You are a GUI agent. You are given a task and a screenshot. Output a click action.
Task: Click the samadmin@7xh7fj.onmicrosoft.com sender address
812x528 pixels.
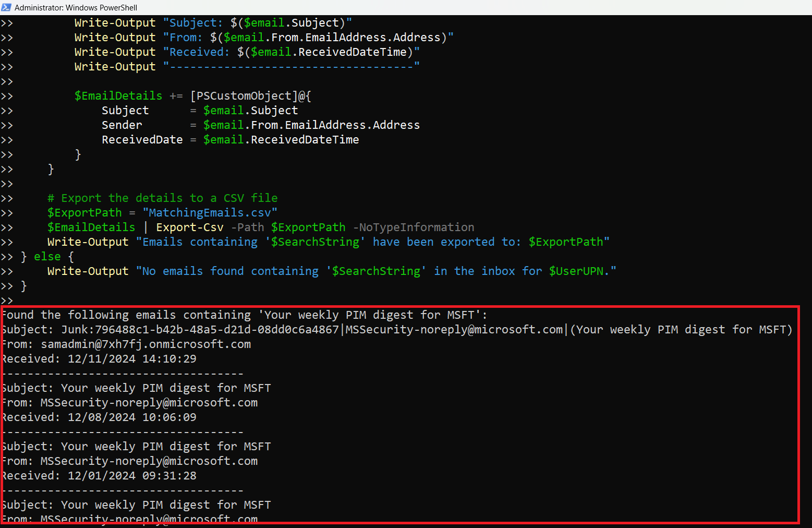pos(146,344)
